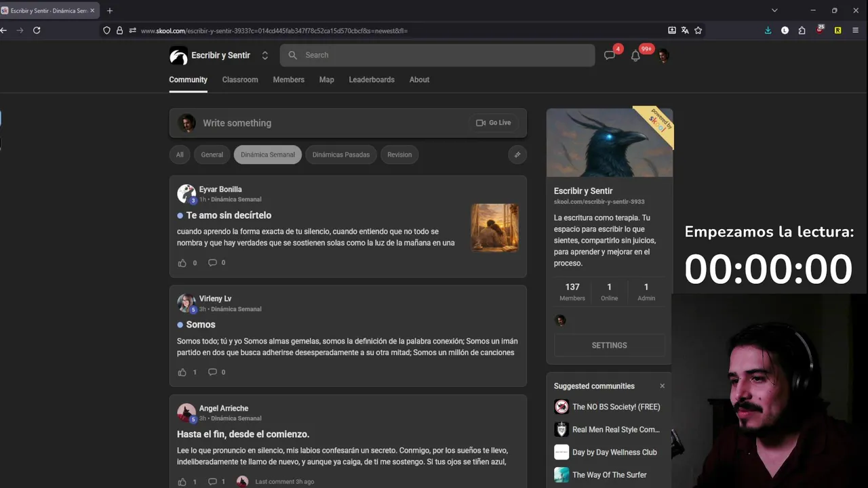Click the skool.com/escribir-y-sentir-3933 link
This screenshot has width=868, height=488.
[x=599, y=202]
